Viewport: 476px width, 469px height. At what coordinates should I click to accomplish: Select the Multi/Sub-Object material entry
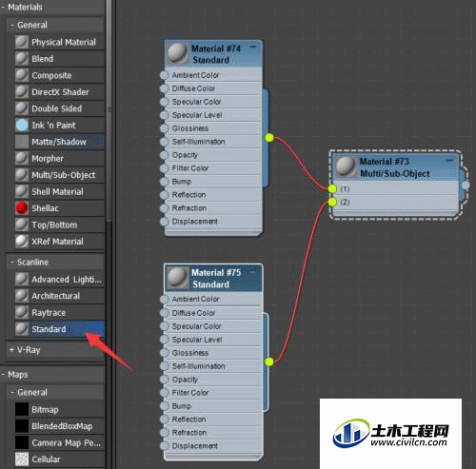click(60, 175)
